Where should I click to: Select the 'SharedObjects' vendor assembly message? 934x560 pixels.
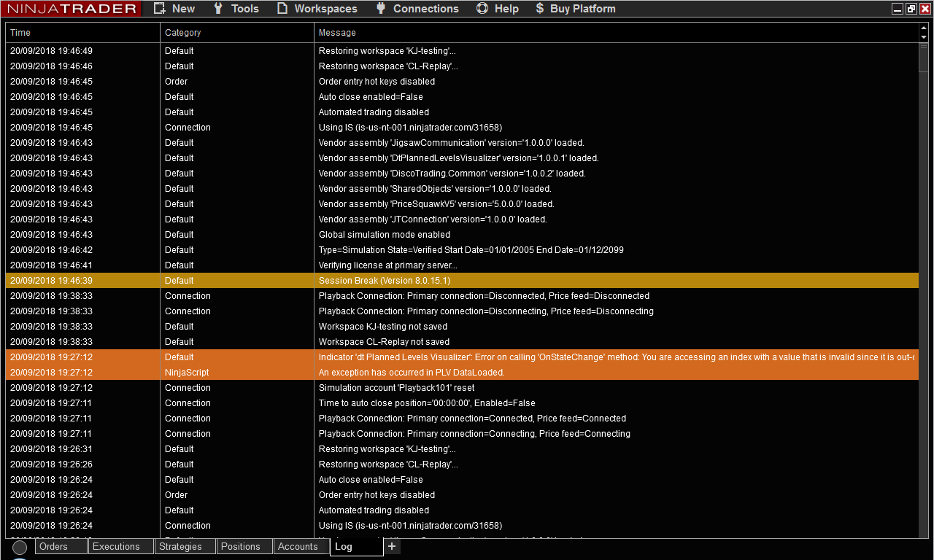click(435, 189)
